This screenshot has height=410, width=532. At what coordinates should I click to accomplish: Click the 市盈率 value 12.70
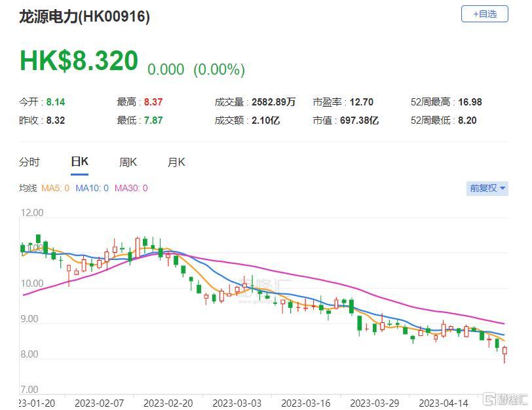[362, 102]
